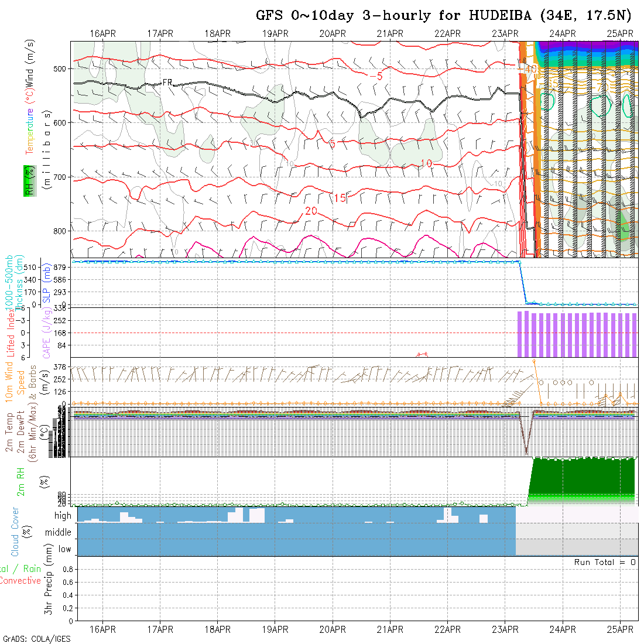Click the 600 millibar pressure tick label

tap(60, 123)
